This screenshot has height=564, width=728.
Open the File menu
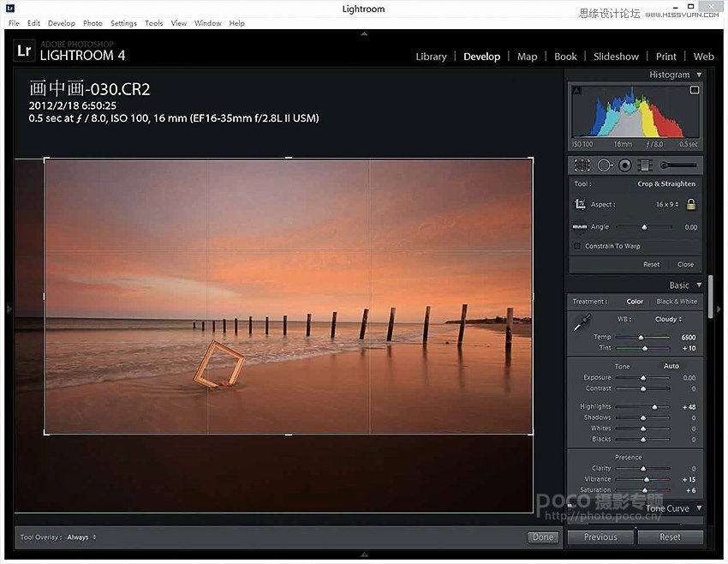14,23
